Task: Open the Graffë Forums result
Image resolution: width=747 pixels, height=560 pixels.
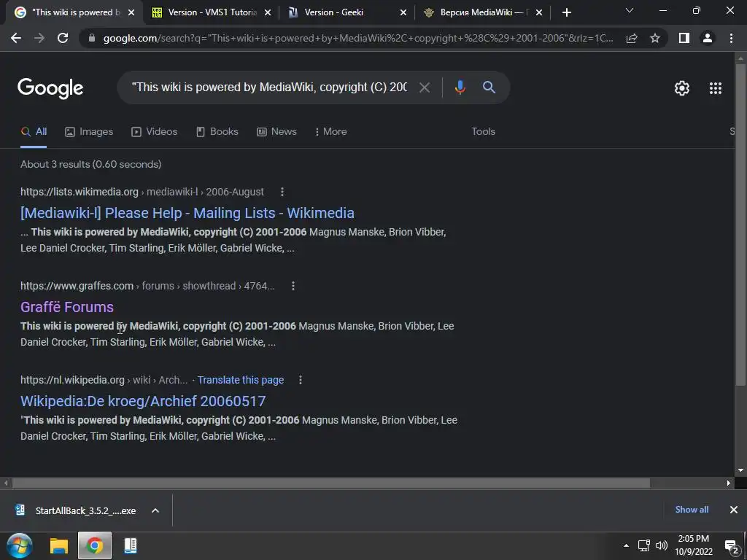Action: pyautogui.click(x=67, y=307)
